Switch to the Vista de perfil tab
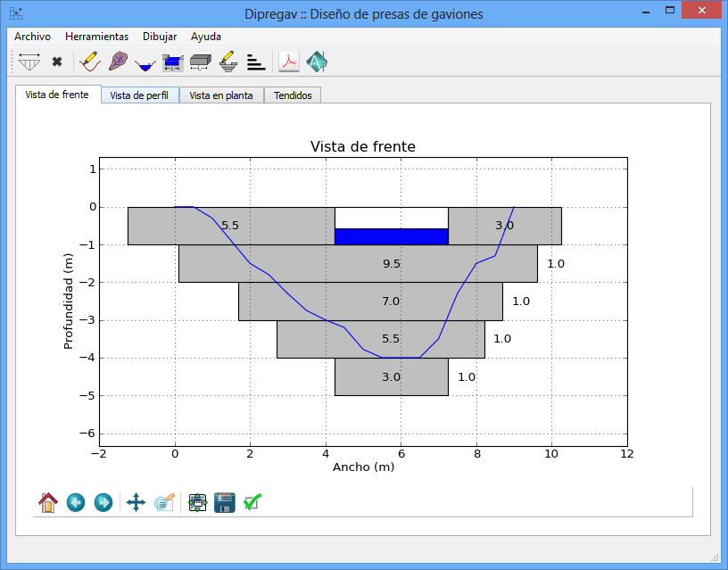 click(x=138, y=95)
